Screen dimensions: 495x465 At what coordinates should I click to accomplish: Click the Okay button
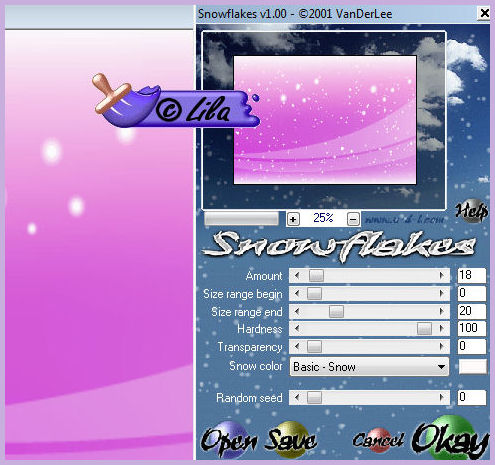[x=450, y=438]
